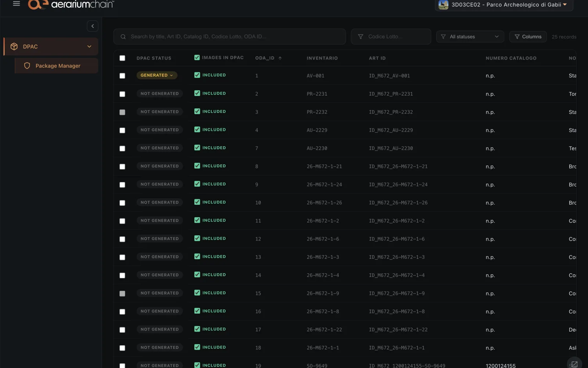Click Art ID ID_M672_PR-2232 cell

(x=391, y=112)
